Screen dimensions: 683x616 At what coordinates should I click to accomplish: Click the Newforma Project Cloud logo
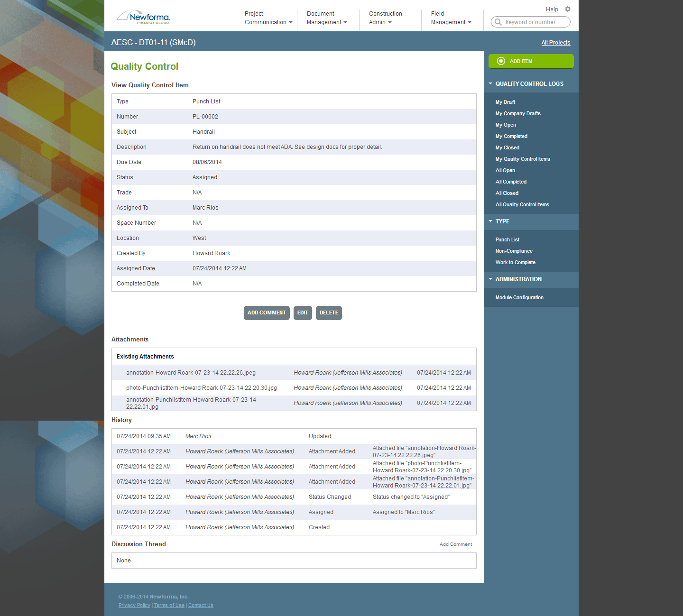pos(143,17)
